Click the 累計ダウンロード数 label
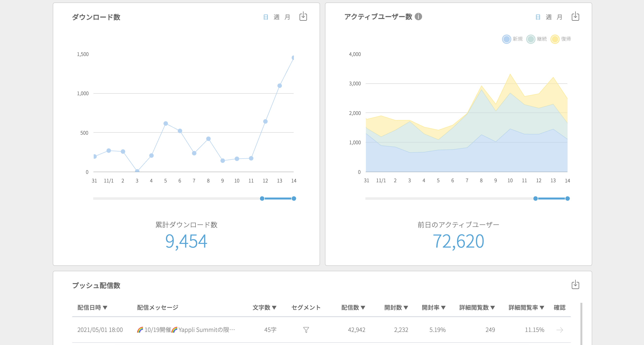644x345 pixels. coord(186,225)
